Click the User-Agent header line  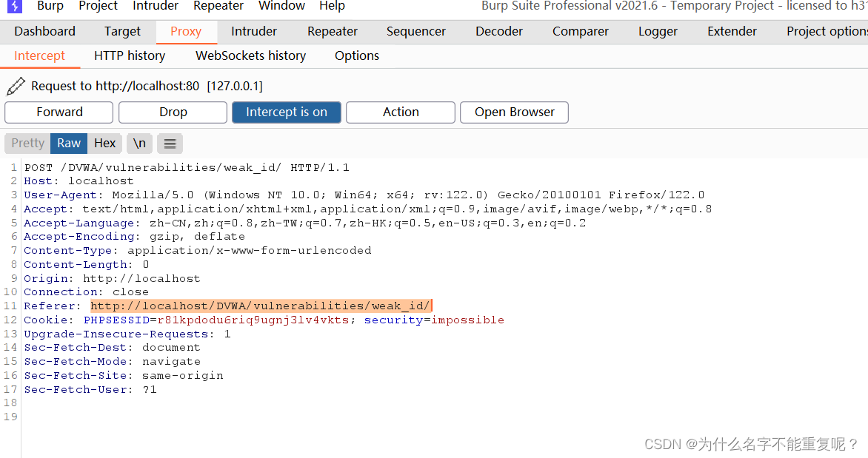pyautogui.click(x=364, y=195)
